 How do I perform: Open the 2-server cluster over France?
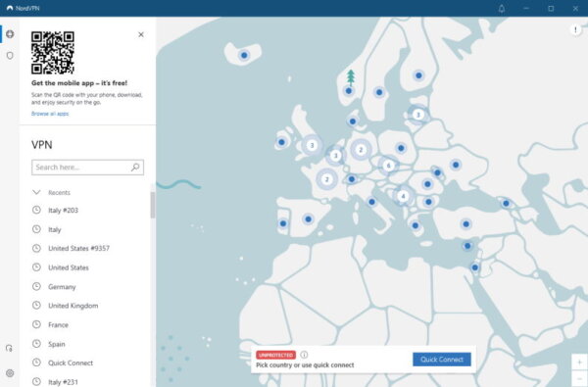pos(327,179)
